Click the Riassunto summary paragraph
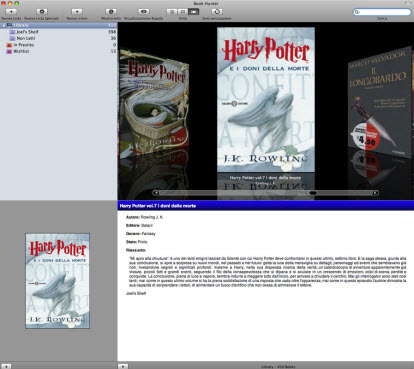This screenshot has width=414, height=369. (x=268, y=272)
